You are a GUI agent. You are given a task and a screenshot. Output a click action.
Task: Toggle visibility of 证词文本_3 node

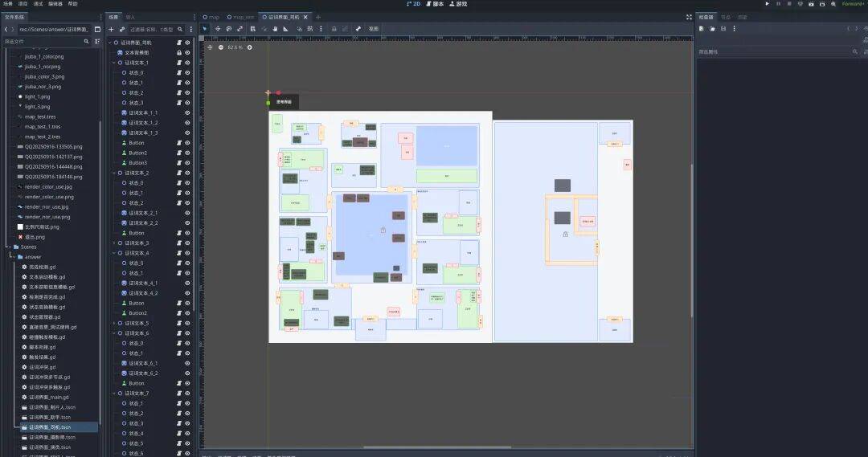click(187, 243)
